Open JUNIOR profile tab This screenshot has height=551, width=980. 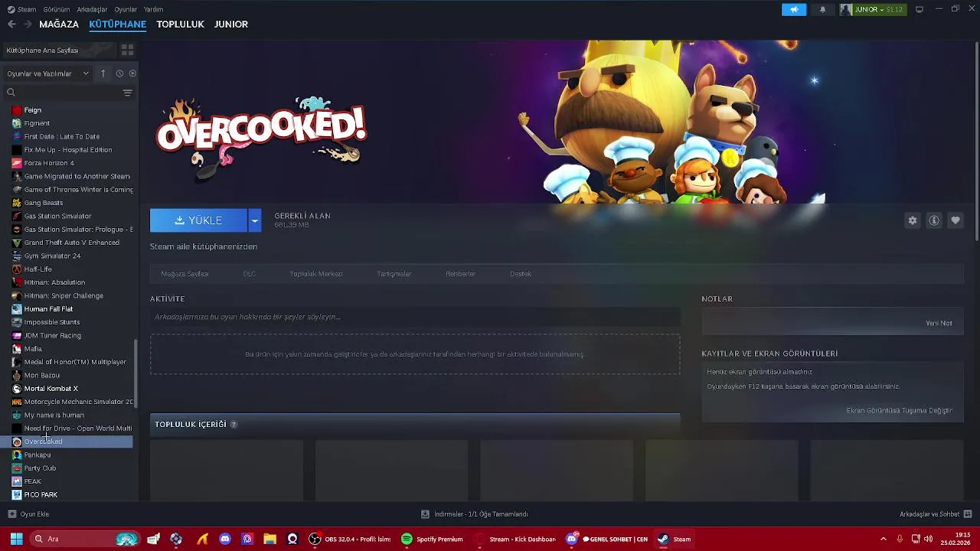[x=231, y=24]
